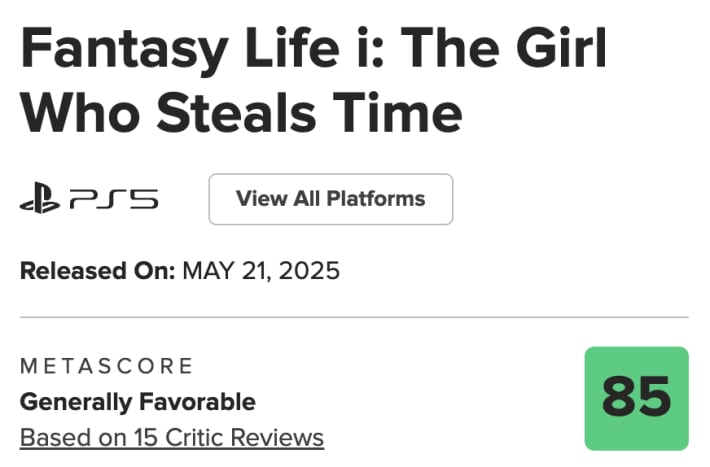
Task: Click the word Platforms inside the button
Action: 376,198
